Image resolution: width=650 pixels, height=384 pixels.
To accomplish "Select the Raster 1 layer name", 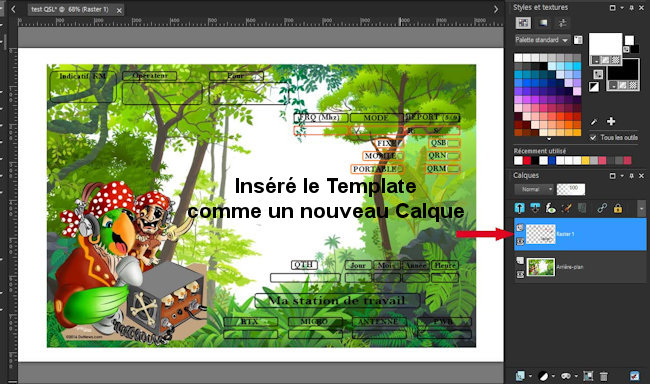I will point(565,234).
